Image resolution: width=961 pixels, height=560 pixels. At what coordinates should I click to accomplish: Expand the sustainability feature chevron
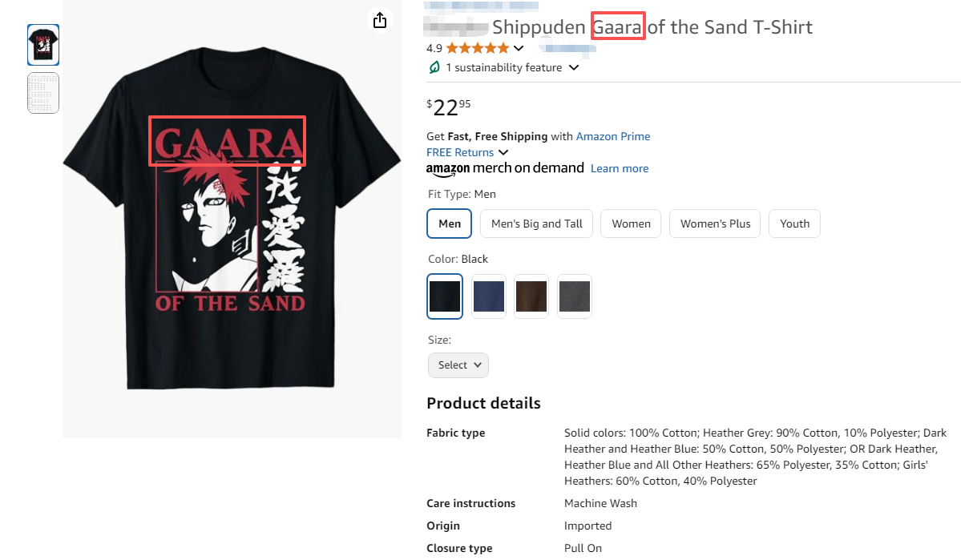pyautogui.click(x=574, y=67)
